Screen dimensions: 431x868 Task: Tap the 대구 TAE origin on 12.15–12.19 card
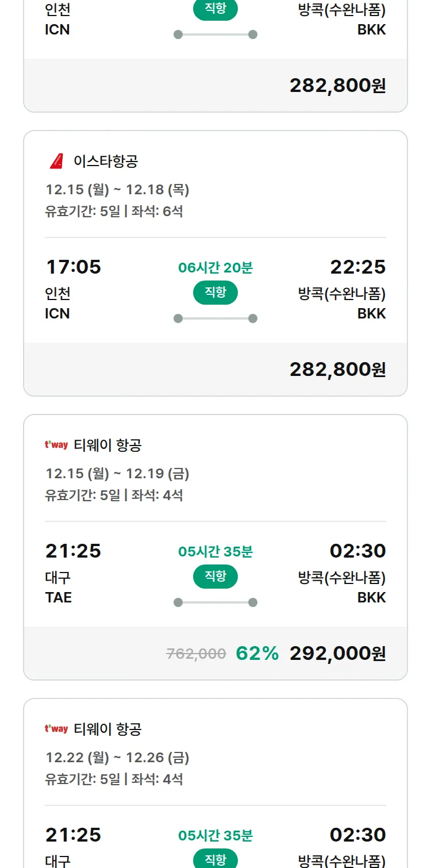59,587
